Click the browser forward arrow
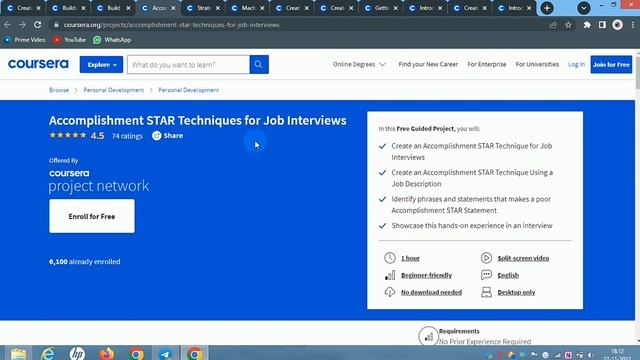 (x=22, y=25)
